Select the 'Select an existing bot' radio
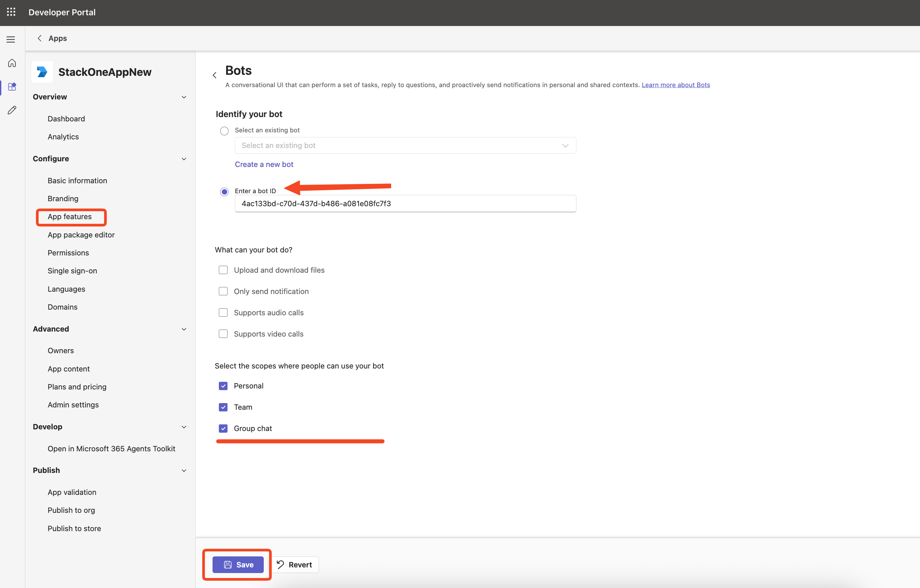 tap(224, 131)
